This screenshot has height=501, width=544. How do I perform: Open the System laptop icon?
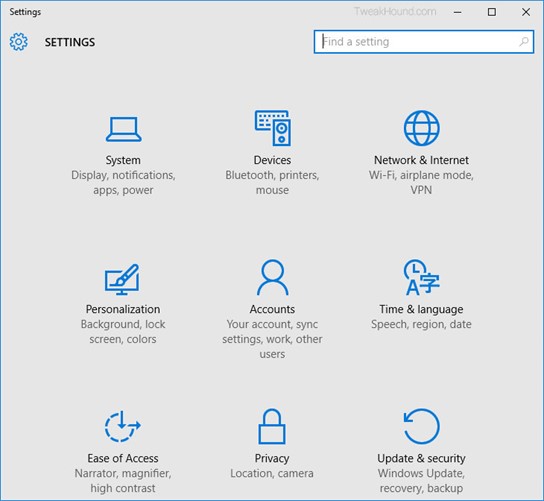click(123, 129)
